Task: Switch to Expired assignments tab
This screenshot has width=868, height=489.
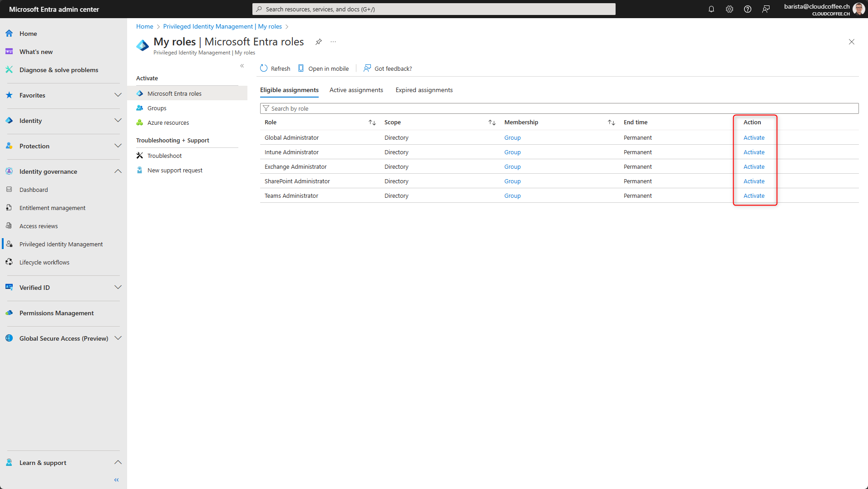Action: coord(424,90)
